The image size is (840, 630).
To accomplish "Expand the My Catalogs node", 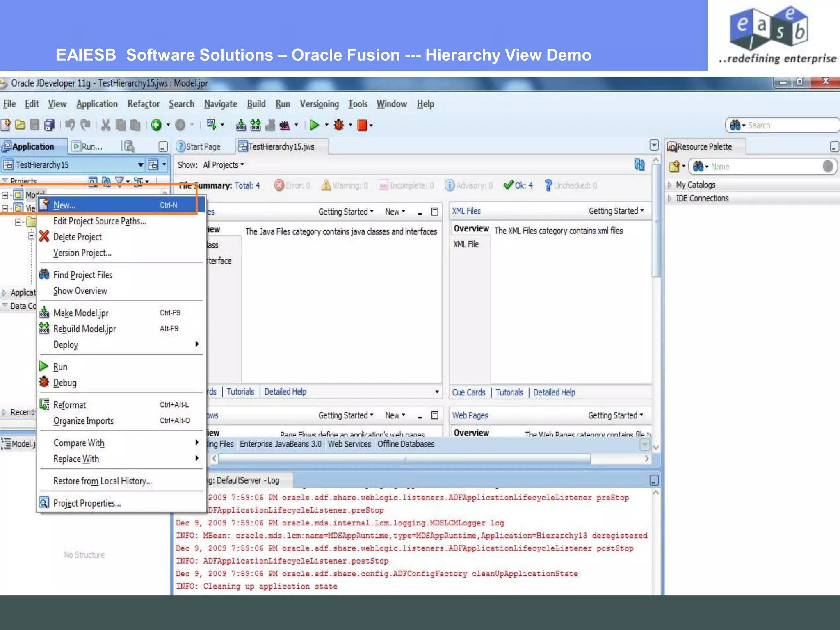I will (669, 185).
